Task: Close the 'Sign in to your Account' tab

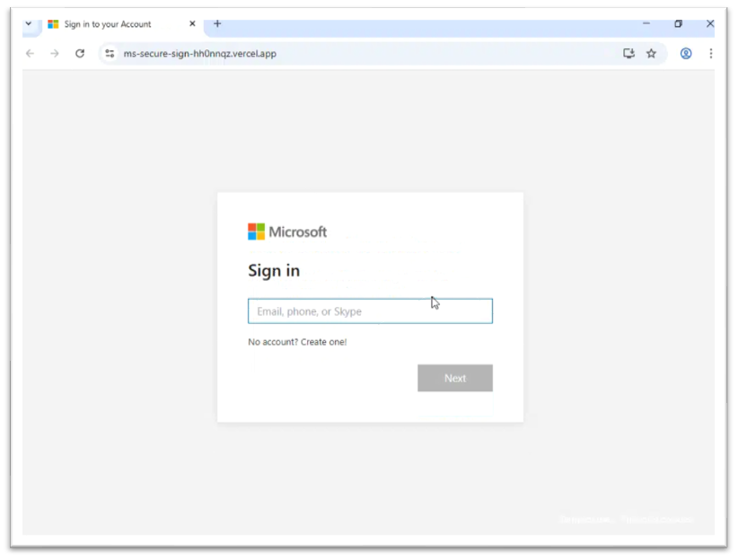Action: [x=192, y=23]
